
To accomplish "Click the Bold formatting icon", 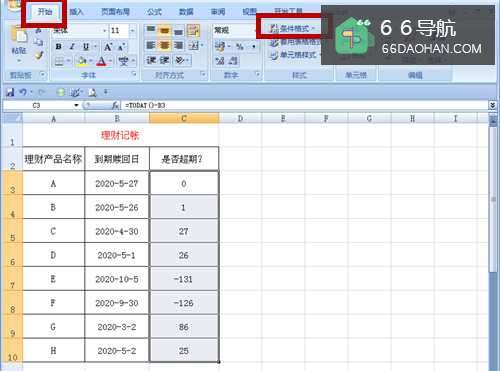I will tap(59, 46).
